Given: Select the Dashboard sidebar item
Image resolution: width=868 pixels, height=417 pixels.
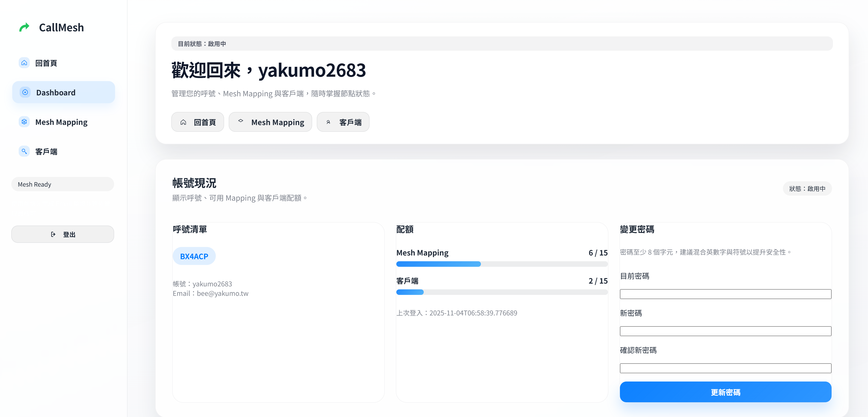Looking at the screenshot, I should [63, 92].
